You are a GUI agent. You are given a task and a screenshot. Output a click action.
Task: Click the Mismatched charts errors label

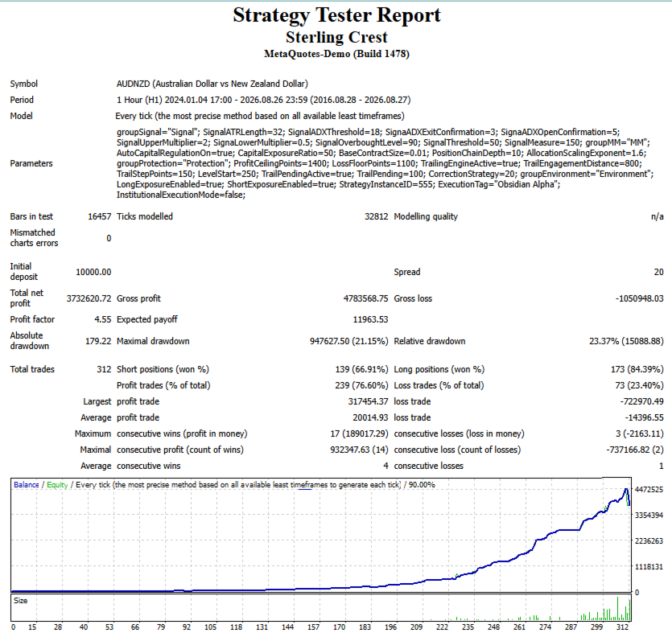pos(34,238)
